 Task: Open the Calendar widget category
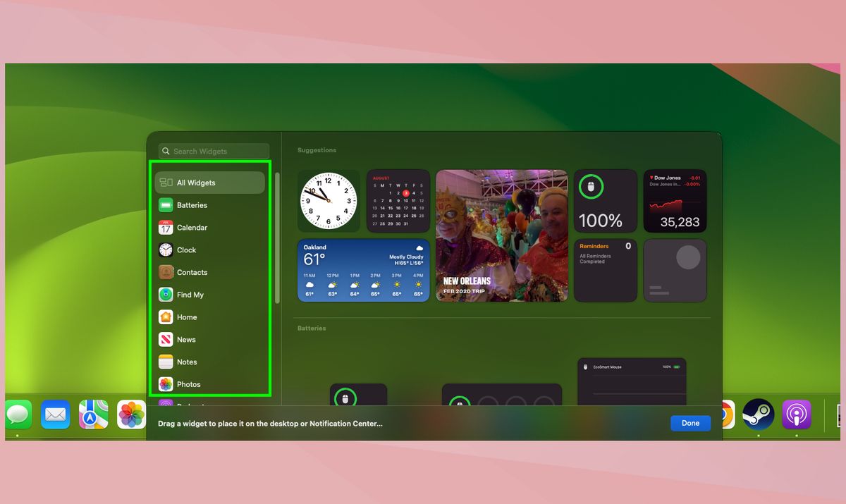[x=194, y=227]
